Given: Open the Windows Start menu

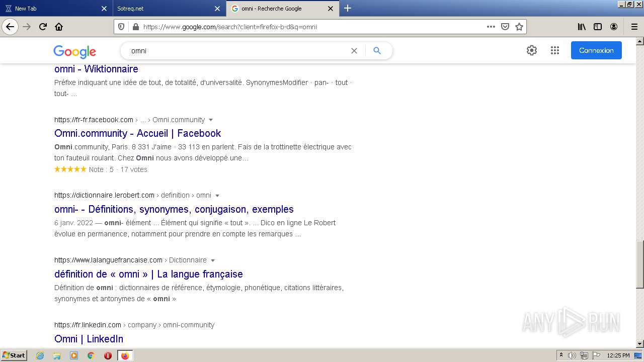Looking at the screenshot, I should click(14, 355).
